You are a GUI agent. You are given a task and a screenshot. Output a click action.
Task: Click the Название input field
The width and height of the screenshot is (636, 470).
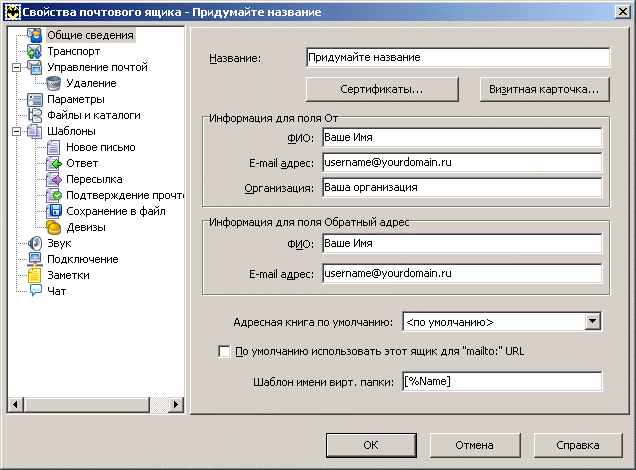[x=458, y=57]
